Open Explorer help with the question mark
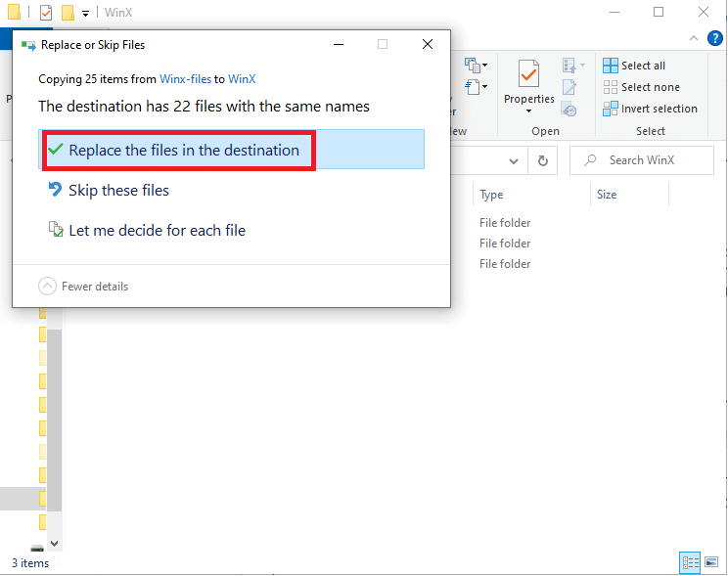This screenshot has width=728, height=576. click(715, 38)
